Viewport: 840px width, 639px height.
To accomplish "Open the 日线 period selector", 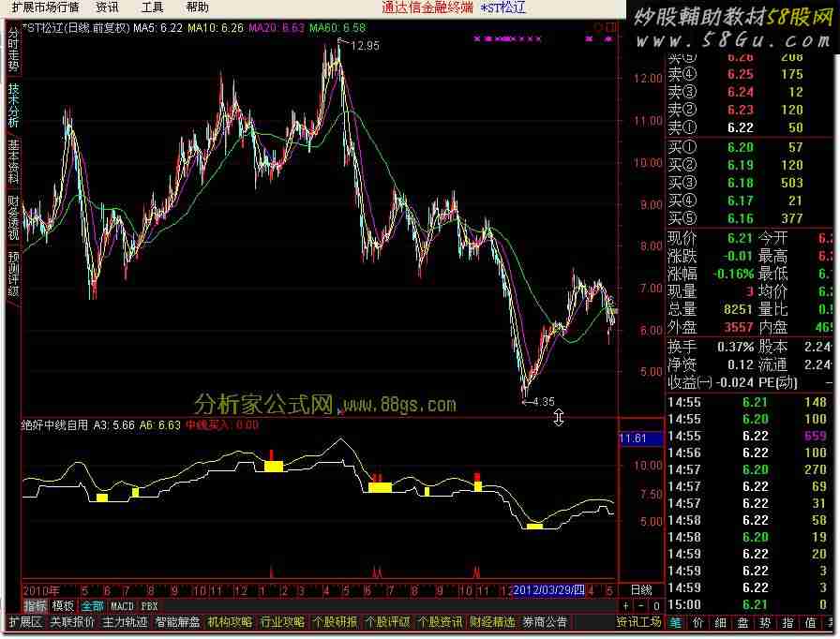I will (641, 590).
